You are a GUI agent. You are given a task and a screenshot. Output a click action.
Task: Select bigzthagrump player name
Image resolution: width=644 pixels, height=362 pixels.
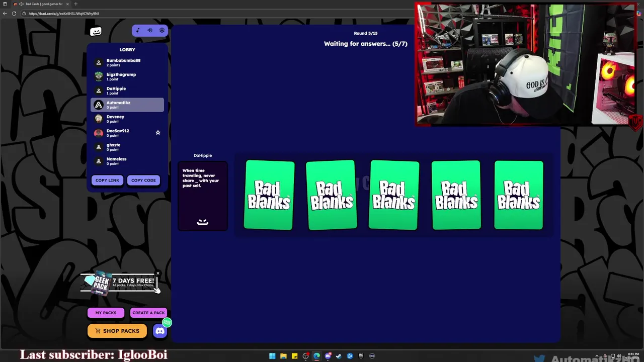[121, 74]
